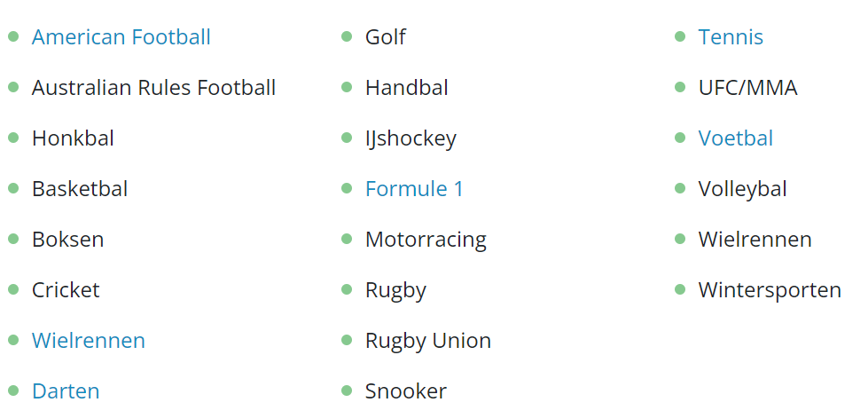The image size is (868, 418).
Task: Select the UFC/MMA entry
Action: point(748,88)
